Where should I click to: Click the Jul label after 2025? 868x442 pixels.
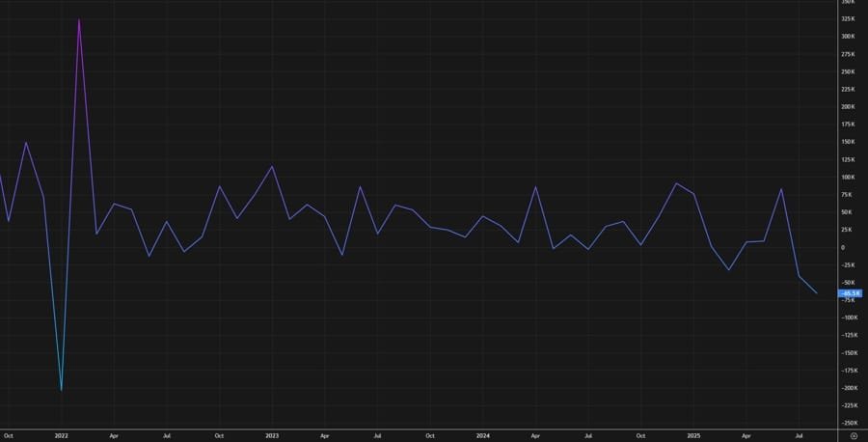click(x=799, y=435)
